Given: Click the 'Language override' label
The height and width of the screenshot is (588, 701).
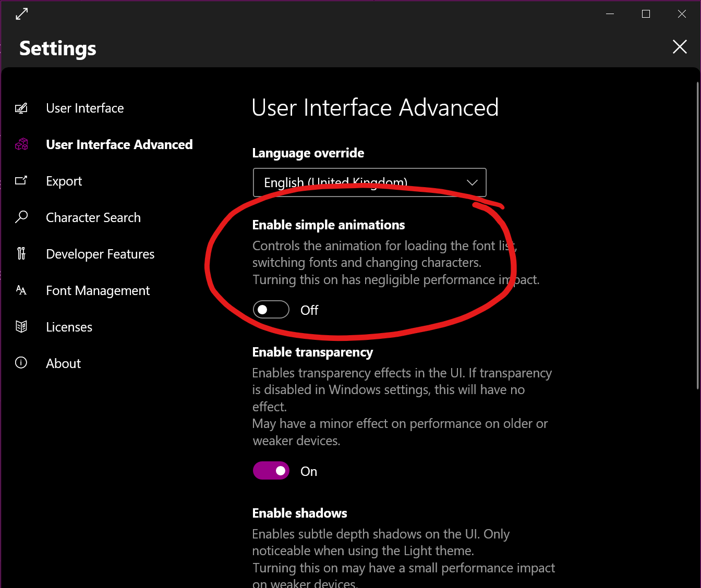Looking at the screenshot, I should [308, 153].
